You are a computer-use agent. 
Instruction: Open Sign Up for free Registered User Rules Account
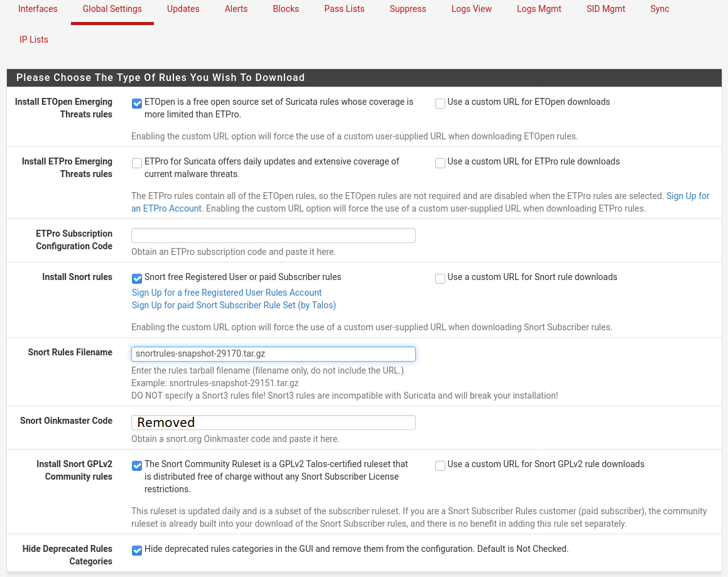point(227,293)
